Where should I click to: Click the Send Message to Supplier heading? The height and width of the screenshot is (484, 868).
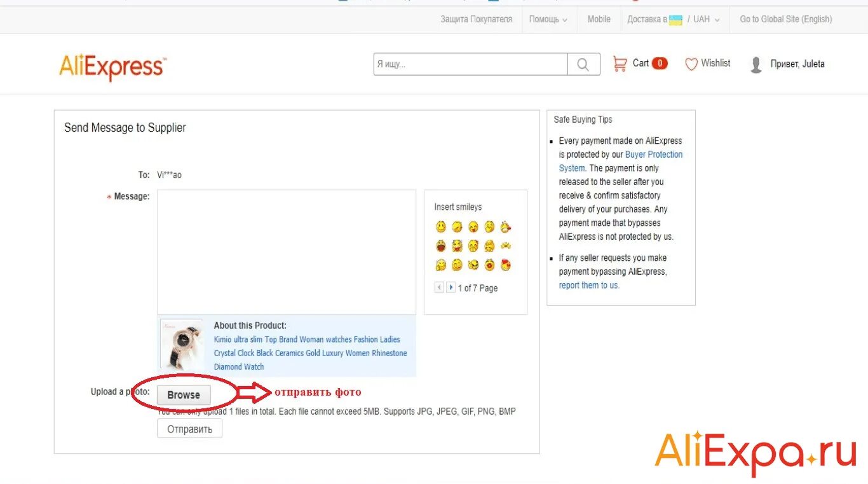(125, 128)
